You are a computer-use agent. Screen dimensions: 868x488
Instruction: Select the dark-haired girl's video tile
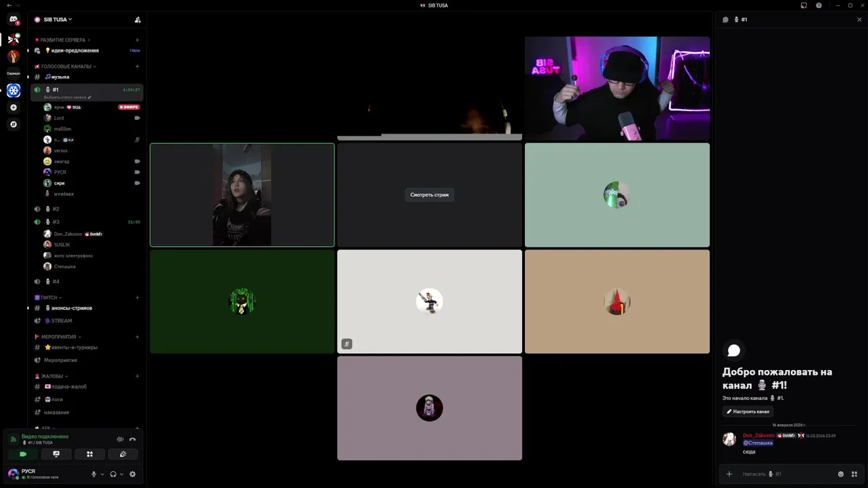(x=242, y=195)
